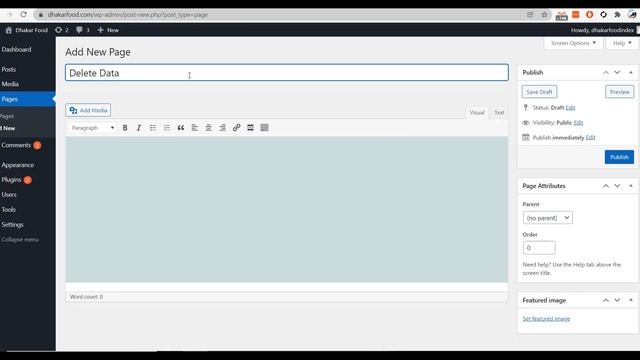Move Publish box down
The width and height of the screenshot is (640, 360).
coord(617,72)
